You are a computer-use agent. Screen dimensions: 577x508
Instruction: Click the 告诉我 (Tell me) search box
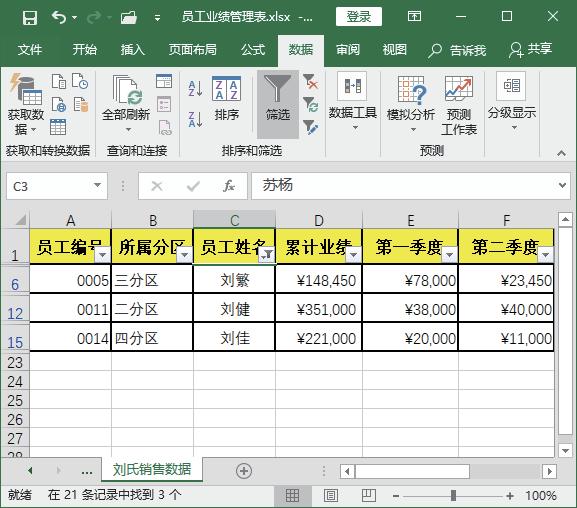[x=457, y=50]
